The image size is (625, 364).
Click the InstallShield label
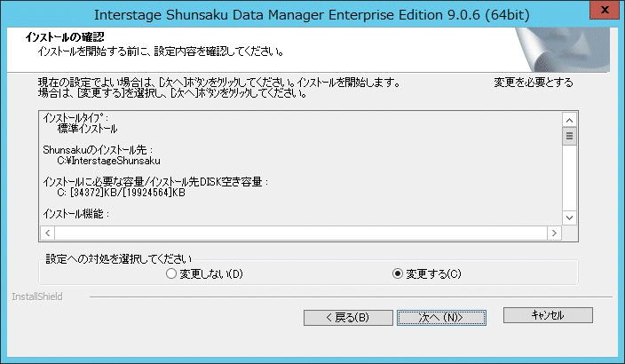click(37, 297)
